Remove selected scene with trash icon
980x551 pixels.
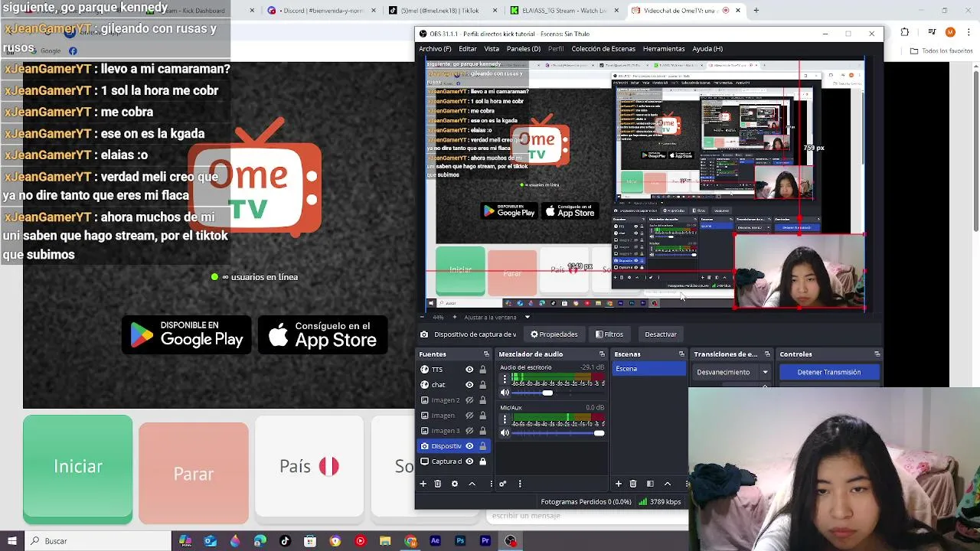[x=633, y=484]
